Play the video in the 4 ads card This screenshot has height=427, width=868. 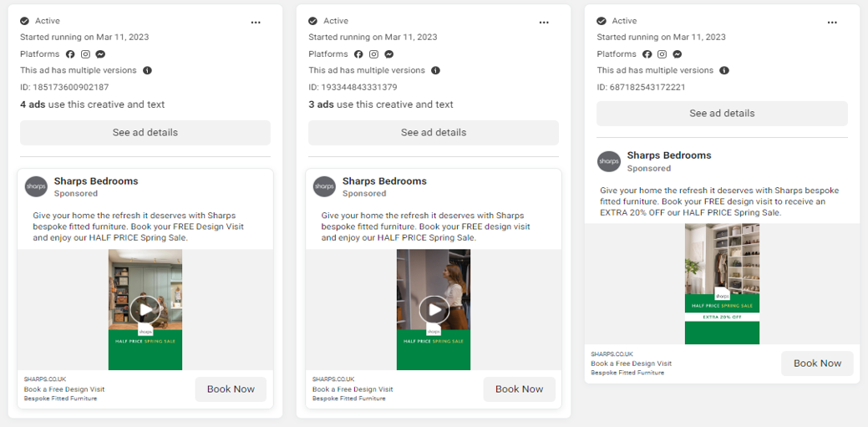pos(145,309)
